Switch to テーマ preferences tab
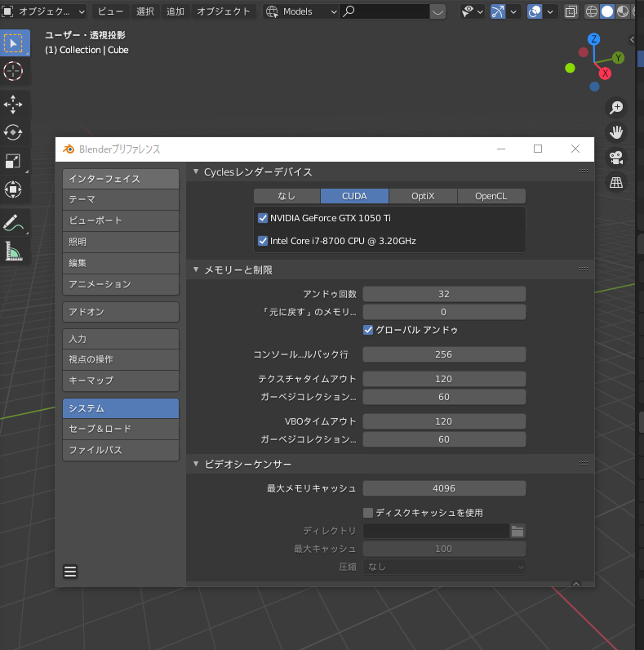 [121, 199]
